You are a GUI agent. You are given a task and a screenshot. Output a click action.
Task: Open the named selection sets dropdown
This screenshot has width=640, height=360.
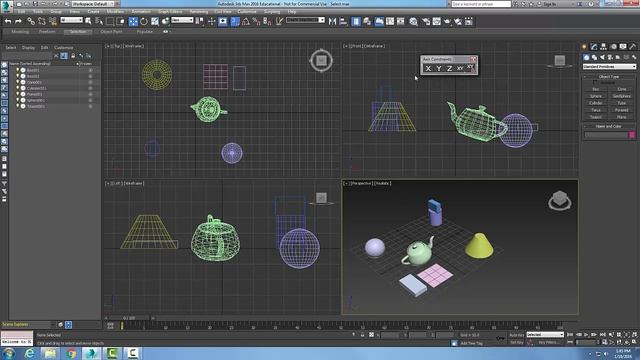click(305, 20)
